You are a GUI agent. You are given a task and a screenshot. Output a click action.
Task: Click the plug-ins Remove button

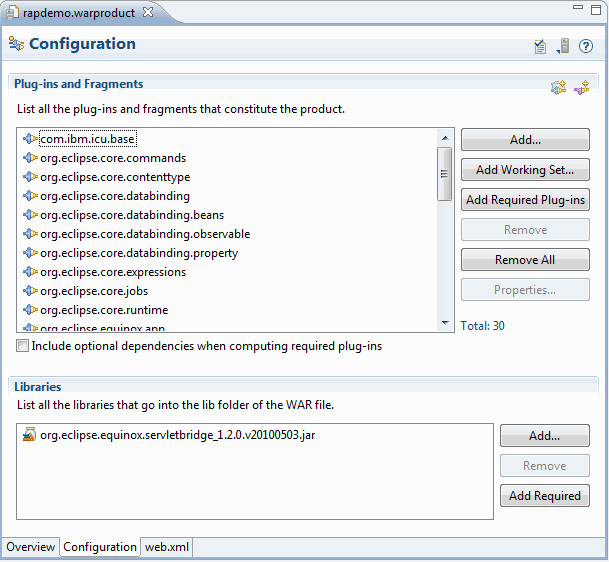[x=525, y=230]
